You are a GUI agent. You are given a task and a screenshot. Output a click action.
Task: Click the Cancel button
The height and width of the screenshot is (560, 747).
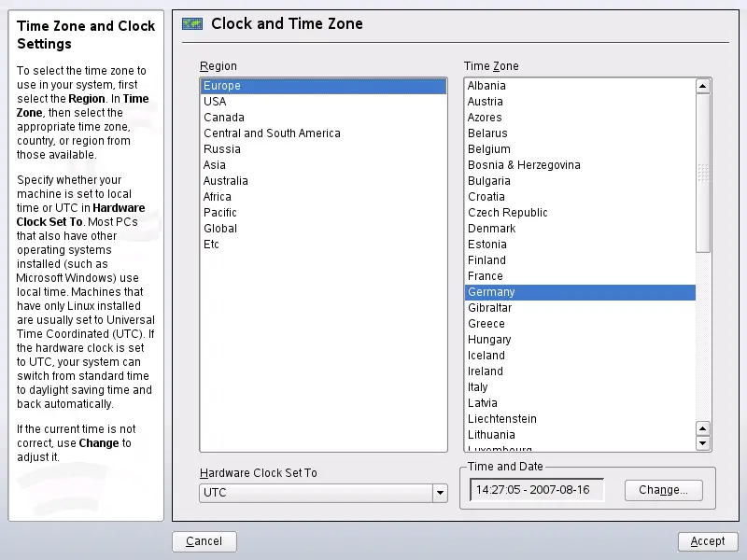[x=204, y=541]
